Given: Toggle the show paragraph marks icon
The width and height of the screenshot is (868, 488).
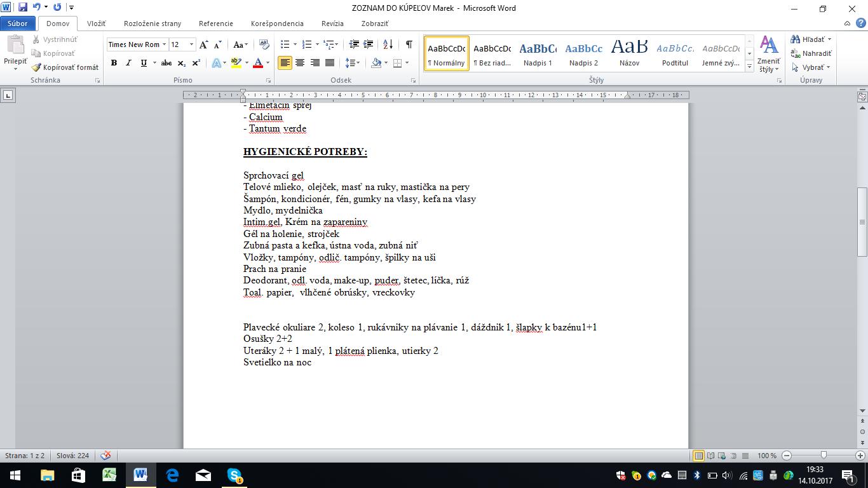Looking at the screenshot, I should [x=409, y=44].
